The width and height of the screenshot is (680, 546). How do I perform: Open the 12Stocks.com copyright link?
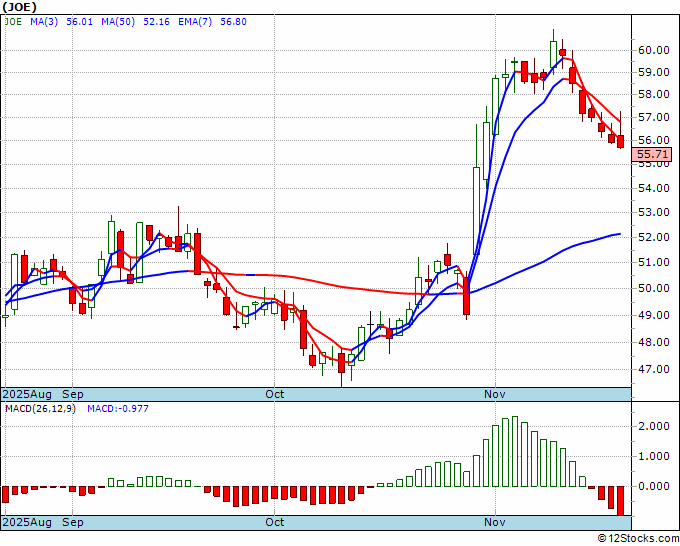(638, 539)
